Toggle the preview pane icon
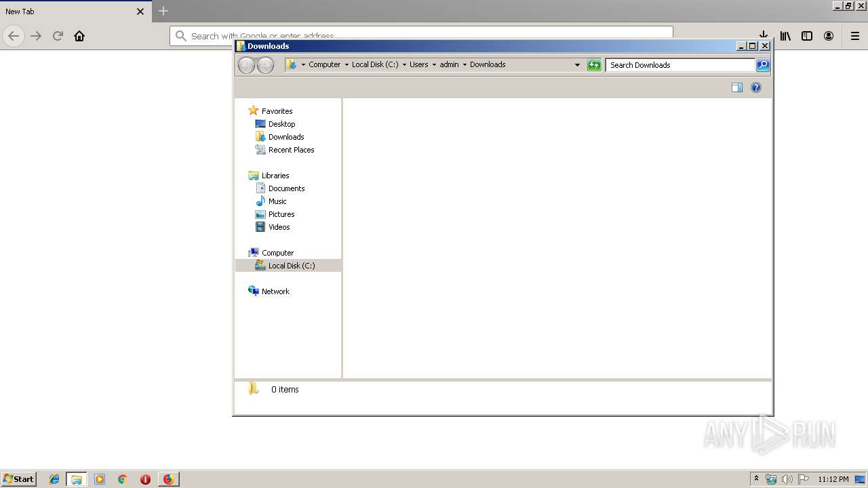868x488 pixels. pos(737,87)
